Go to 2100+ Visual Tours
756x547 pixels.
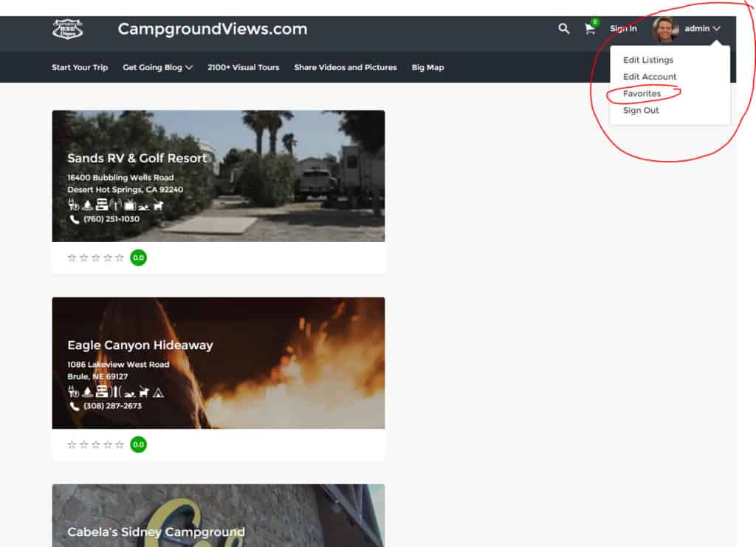pyautogui.click(x=243, y=67)
